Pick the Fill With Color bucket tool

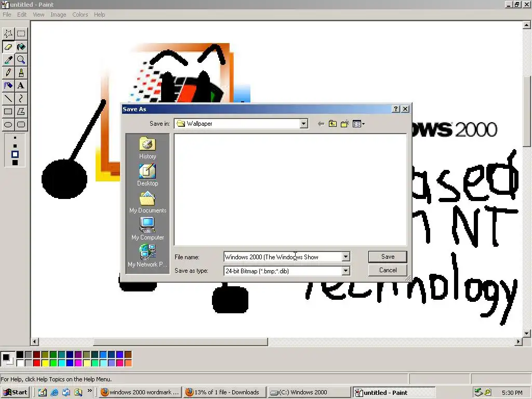click(x=21, y=47)
